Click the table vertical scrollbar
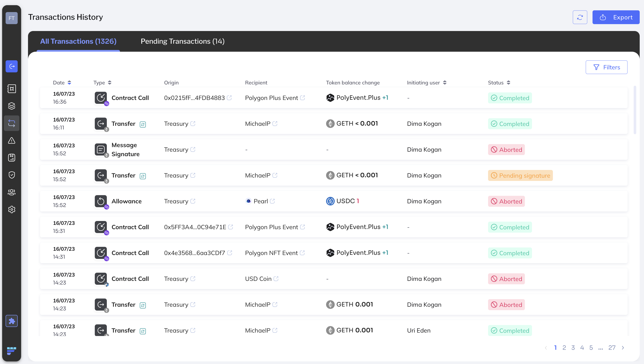Viewport: 644px width, 364px height. coord(635,110)
